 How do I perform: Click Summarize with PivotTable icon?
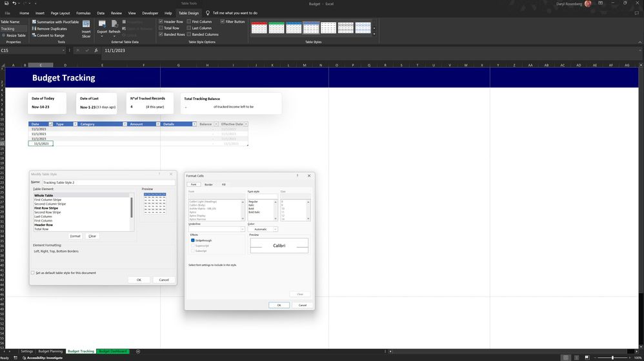(x=34, y=22)
